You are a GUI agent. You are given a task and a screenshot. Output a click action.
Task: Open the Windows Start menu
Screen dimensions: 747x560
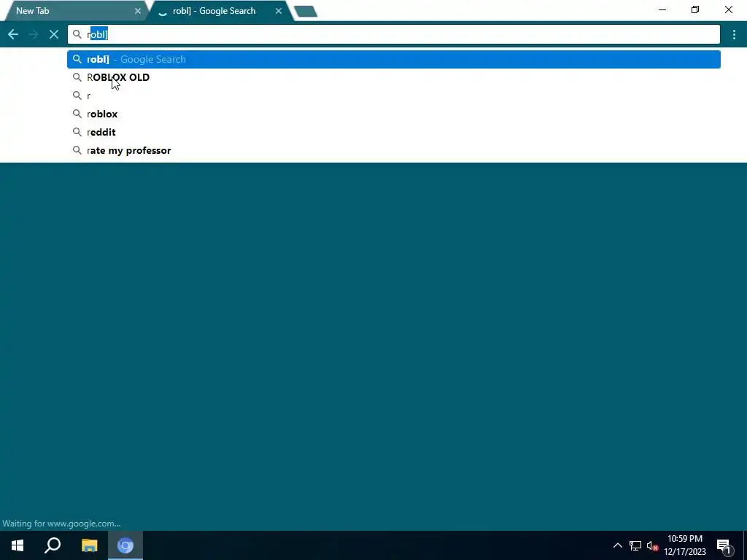(18, 545)
